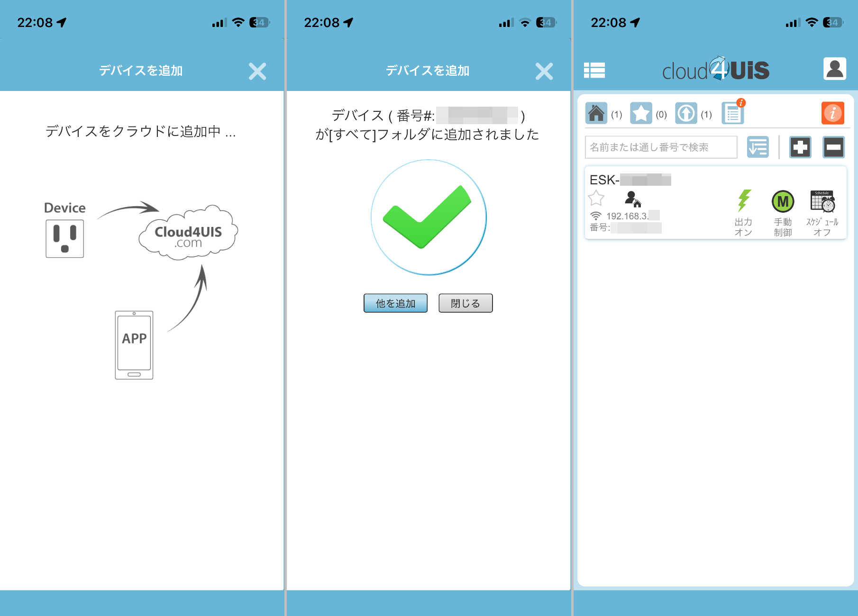Click the sort list order icon
The image size is (858, 616).
[x=758, y=147]
